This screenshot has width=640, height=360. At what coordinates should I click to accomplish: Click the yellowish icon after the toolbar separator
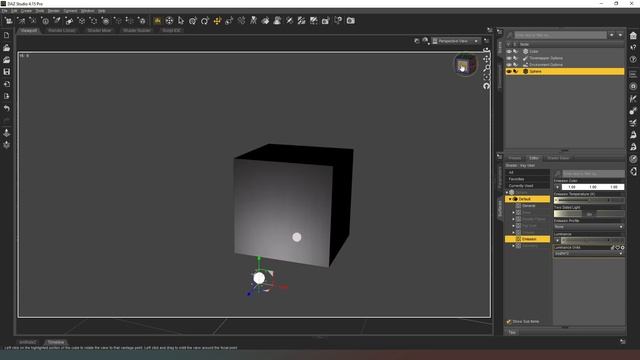point(157,20)
